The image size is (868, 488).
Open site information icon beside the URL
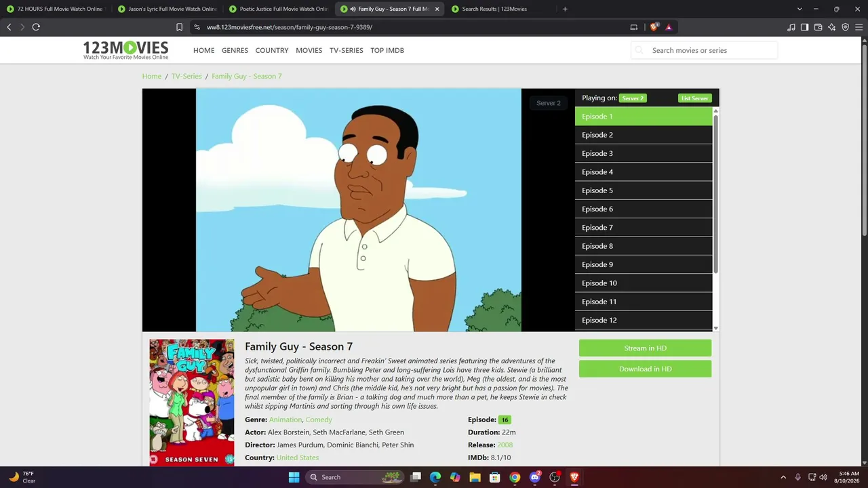(x=197, y=27)
